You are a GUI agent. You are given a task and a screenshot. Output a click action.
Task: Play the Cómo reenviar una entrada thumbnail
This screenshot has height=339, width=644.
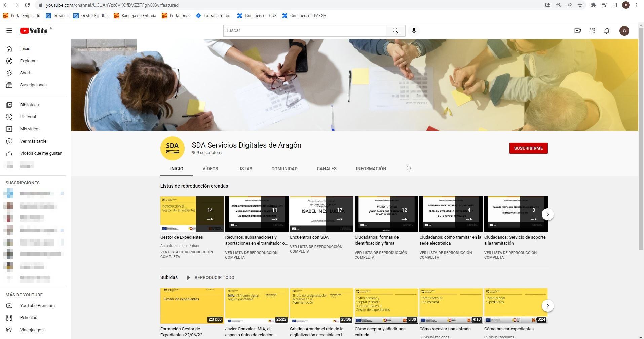coord(451,306)
